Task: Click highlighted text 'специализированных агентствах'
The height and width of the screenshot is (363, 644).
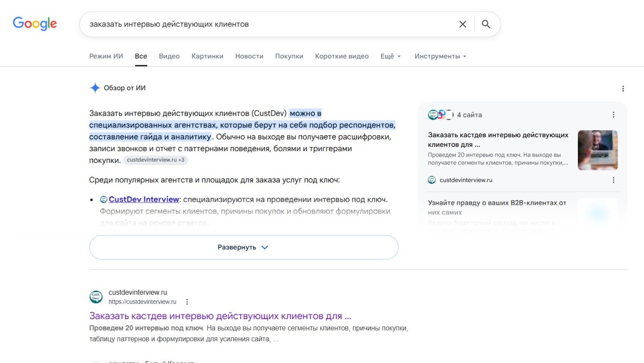Action: point(153,125)
